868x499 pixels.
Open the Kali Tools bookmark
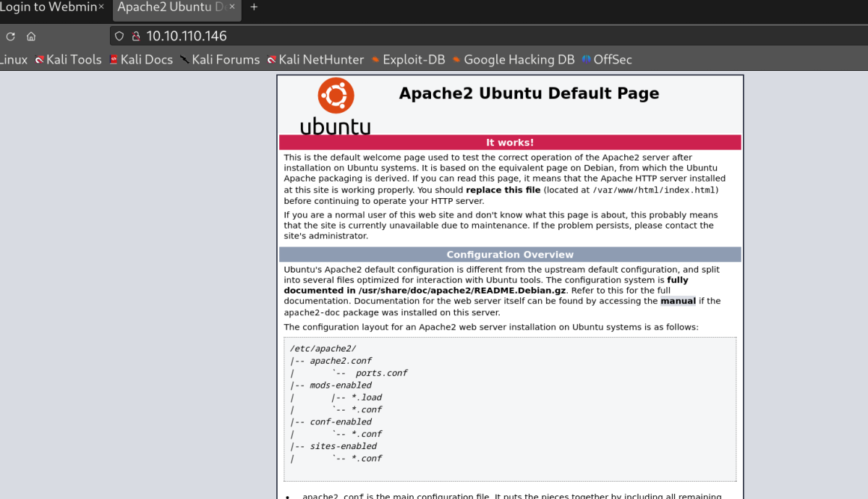click(x=69, y=60)
